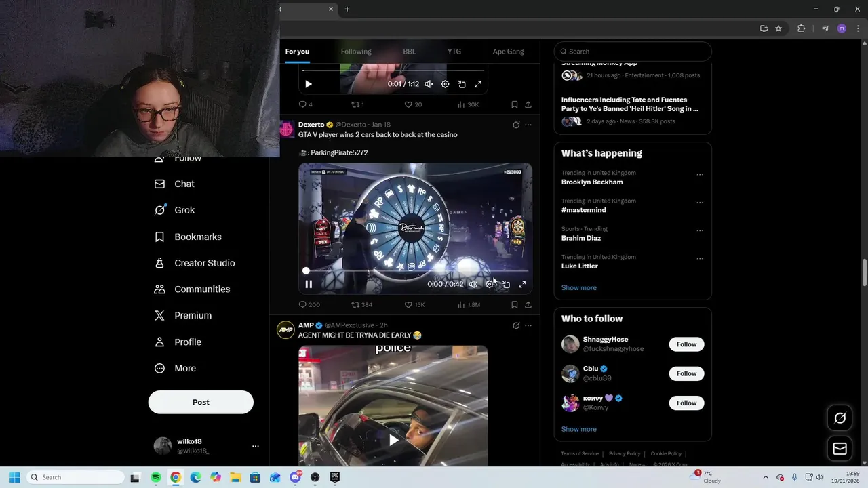Open floating Messages envelope button

840,449
